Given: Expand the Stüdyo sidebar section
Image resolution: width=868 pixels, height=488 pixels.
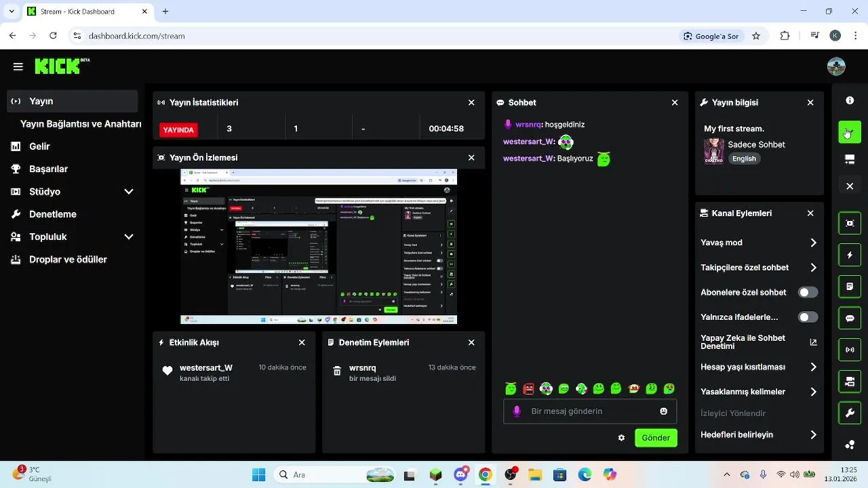Looking at the screenshot, I should (129, 192).
